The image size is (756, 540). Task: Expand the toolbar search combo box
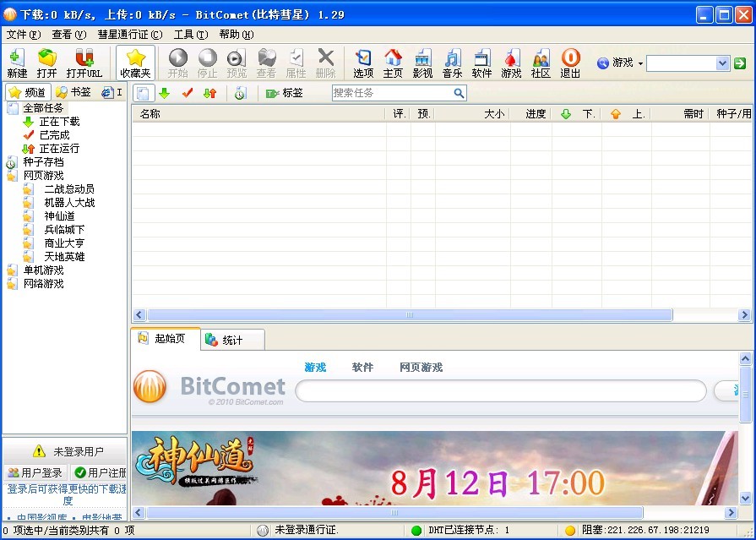(722, 63)
